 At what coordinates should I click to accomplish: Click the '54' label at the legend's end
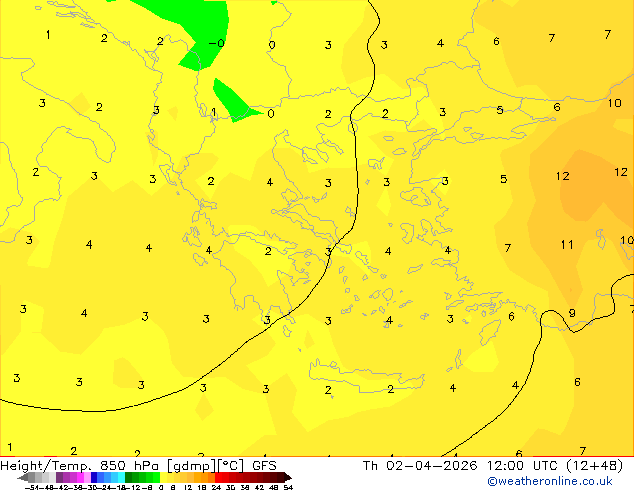point(288,487)
